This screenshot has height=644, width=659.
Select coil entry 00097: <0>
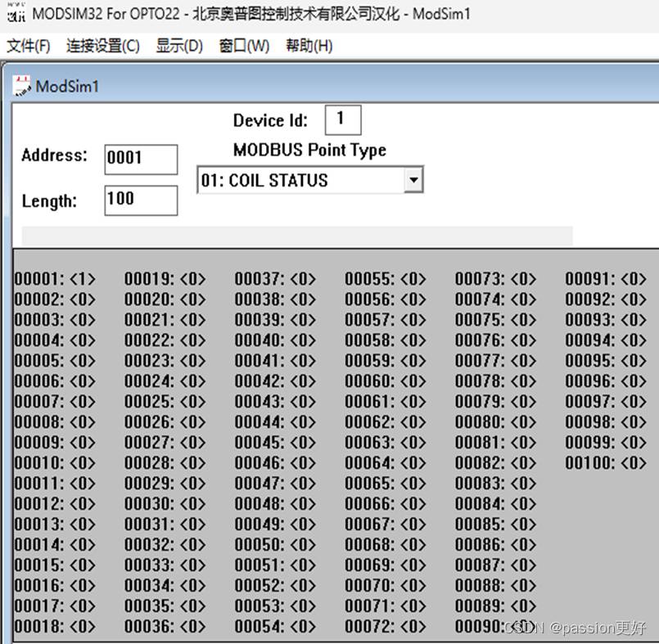(x=606, y=402)
